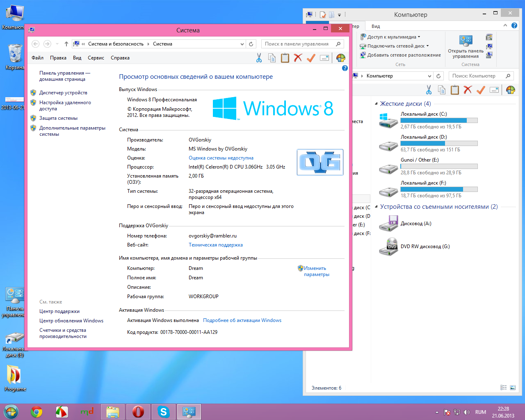This screenshot has height=420, width=525.
Task: Click the colorful shell settings icon in the Система toolbar
Action: pyautogui.click(x=340, y=58)
